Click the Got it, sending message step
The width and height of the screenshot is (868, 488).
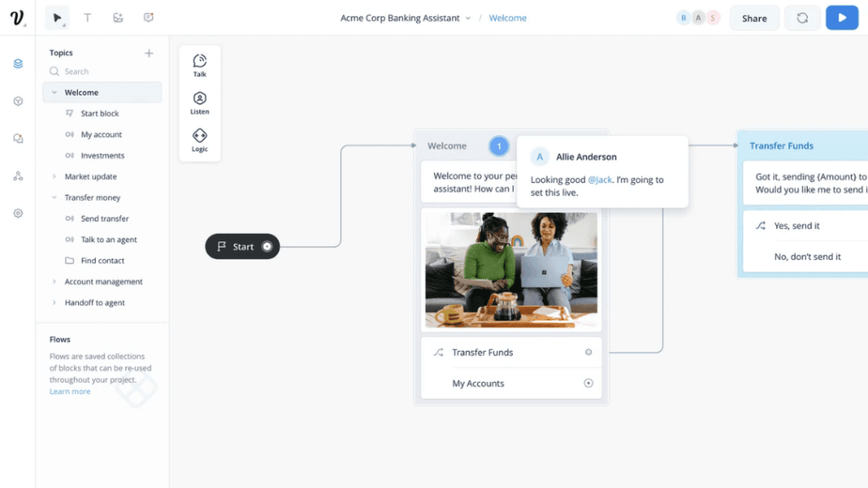pyautogui.click(x=805, y=183)
